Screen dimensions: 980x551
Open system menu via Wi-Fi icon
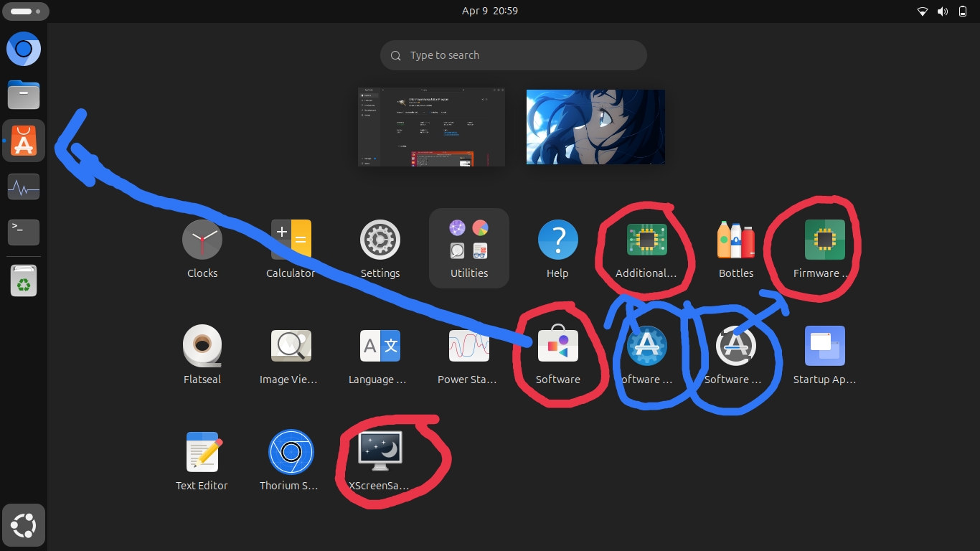point(923,11)
